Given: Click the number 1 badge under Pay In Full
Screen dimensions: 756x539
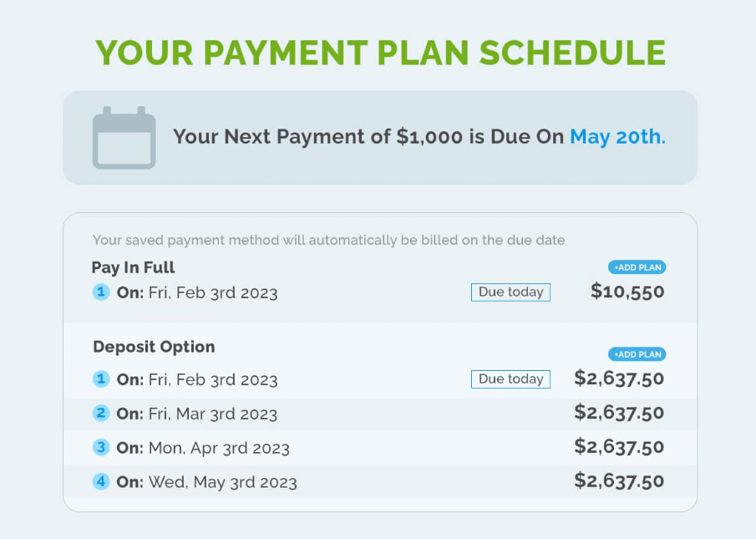Looking at the screenshot, I should (x=101, y=292).
